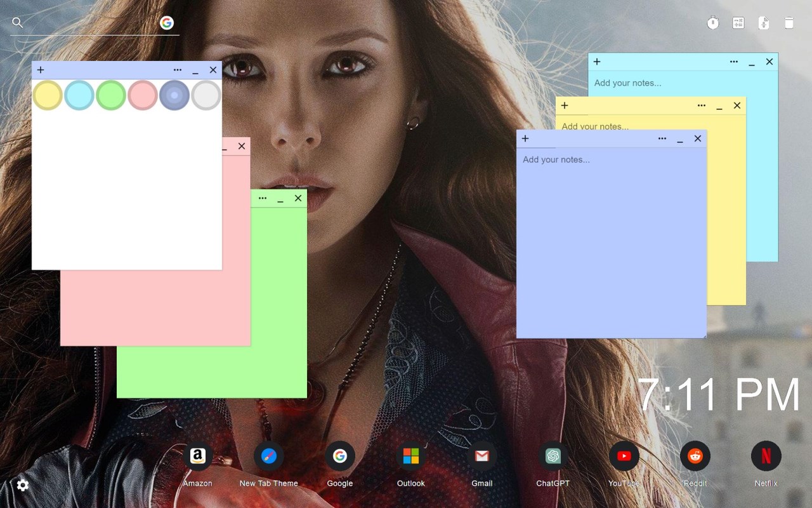Screen dimensions: 812x508
Task: Open the three-dot menu on the green note
Action: [263, 198]
